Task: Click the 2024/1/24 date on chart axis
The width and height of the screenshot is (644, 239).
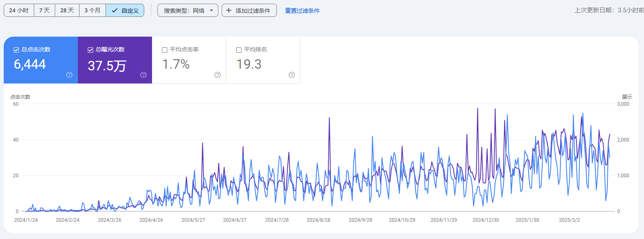Action: (x=26, y=220)
